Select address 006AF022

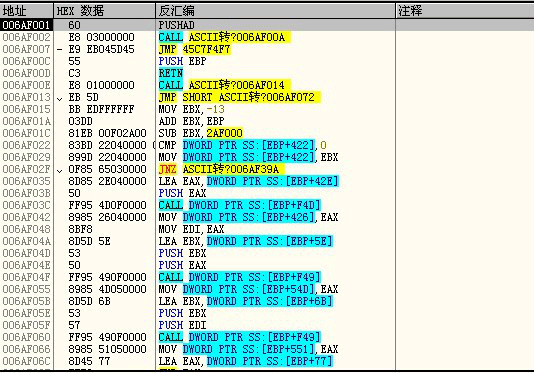pyautogui.click(x=26, y=145)
